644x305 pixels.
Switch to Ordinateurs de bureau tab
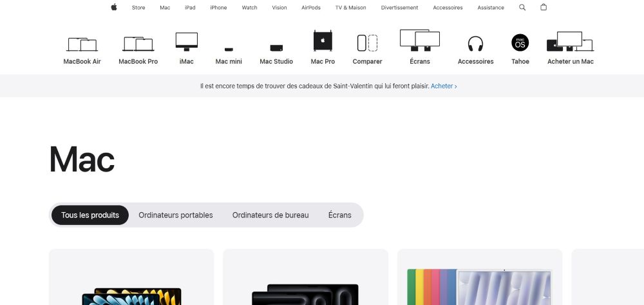click(x=270, y=215)
